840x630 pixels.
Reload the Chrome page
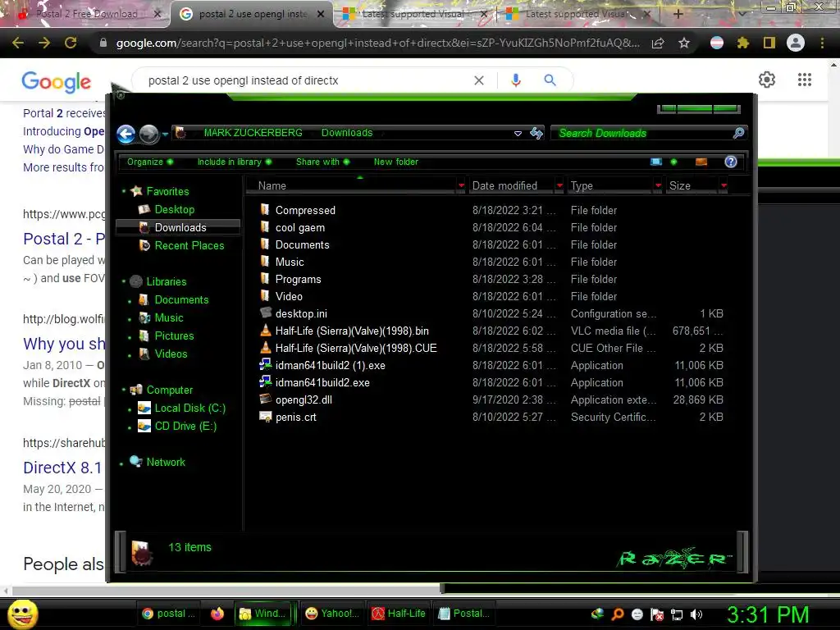(x=71, y=43)
